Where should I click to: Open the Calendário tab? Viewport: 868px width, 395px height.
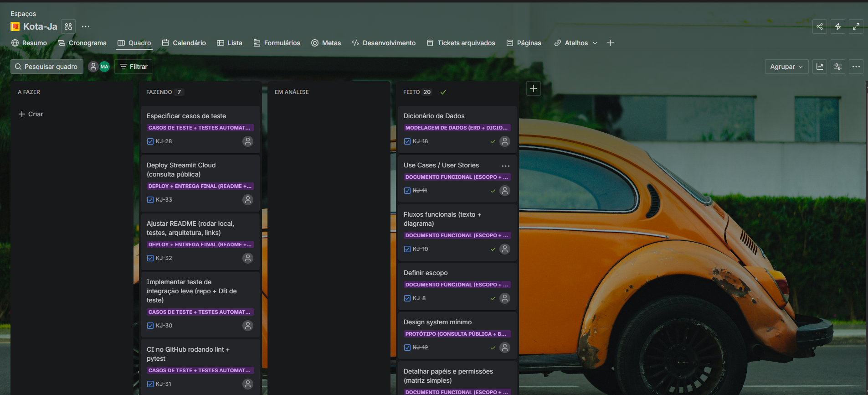[184, 43]
